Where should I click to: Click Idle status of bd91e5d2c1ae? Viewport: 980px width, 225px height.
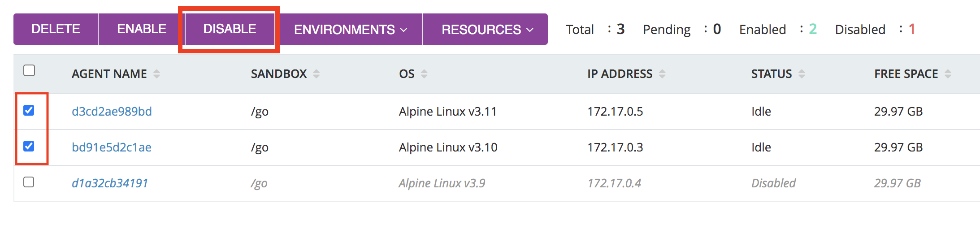coord(761,147)
